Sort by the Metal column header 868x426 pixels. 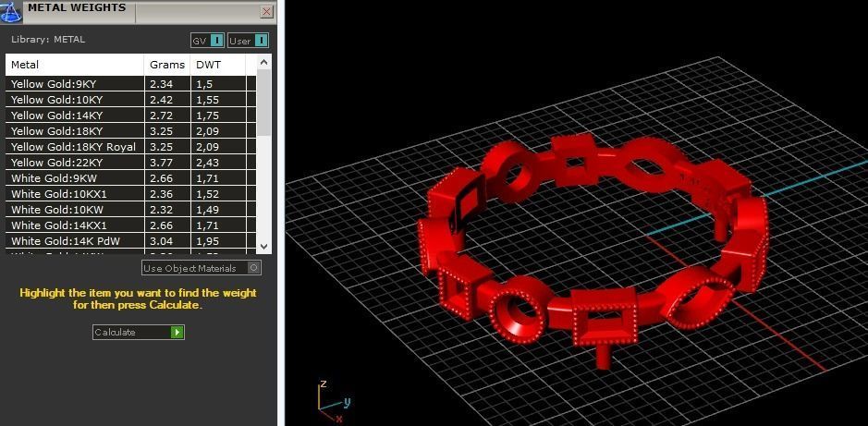tap(75, 65)
